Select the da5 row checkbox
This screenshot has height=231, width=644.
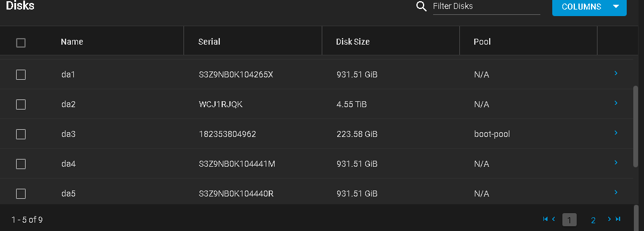point(20,193)
